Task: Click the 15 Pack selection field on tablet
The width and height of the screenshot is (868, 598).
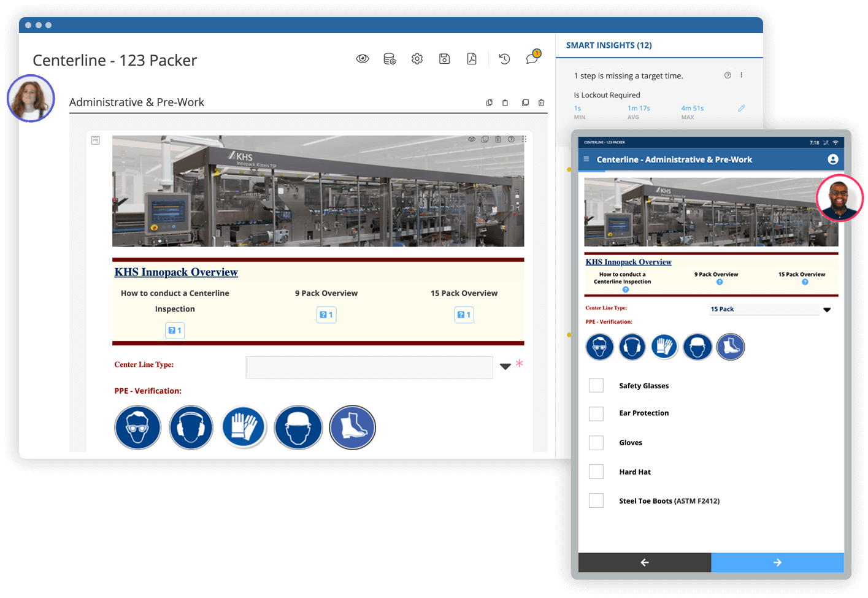Action: point(764,309)
